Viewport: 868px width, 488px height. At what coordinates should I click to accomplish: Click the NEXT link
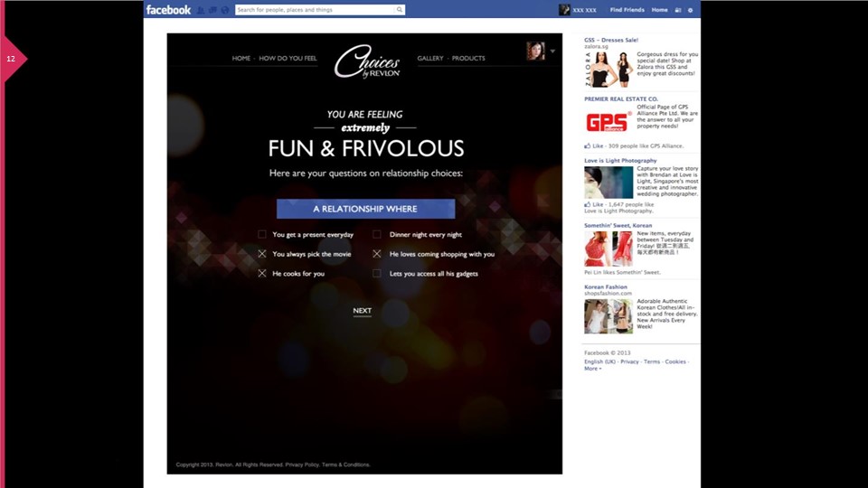click(363, 311)
